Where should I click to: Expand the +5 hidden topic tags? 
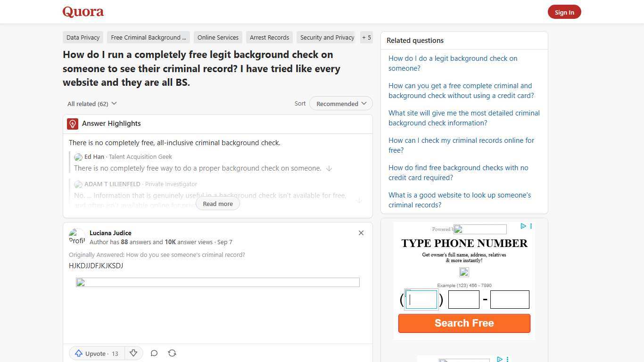tap(366, 37)
